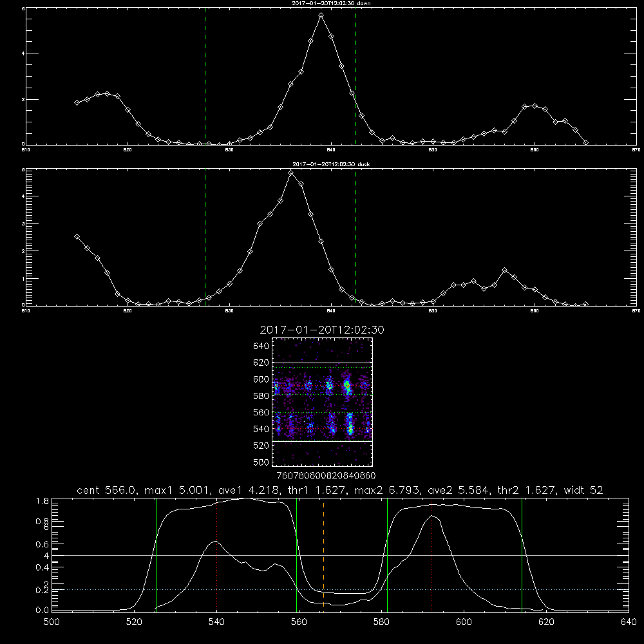Click the dawn plot y-axis label 2
Viewport: 644px width, 644px height.
click(23, 99)
